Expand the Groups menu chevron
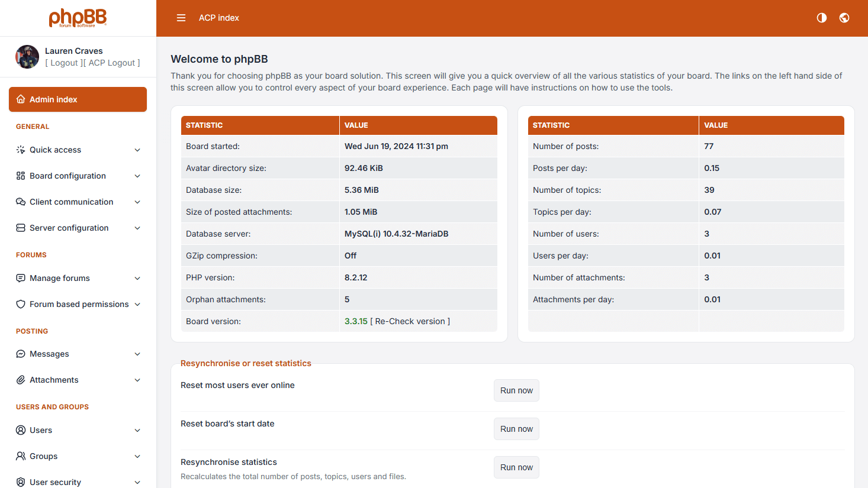The width and height of the screenshot is (868, 488). point(137,456)
